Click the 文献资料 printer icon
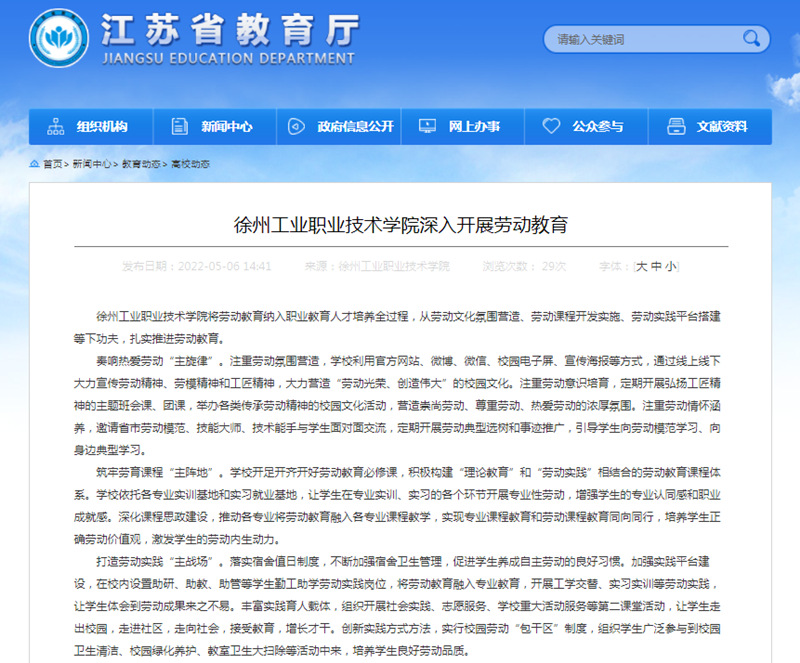The width and height of the screenshot is (800, 663). (x=675, y=127)
